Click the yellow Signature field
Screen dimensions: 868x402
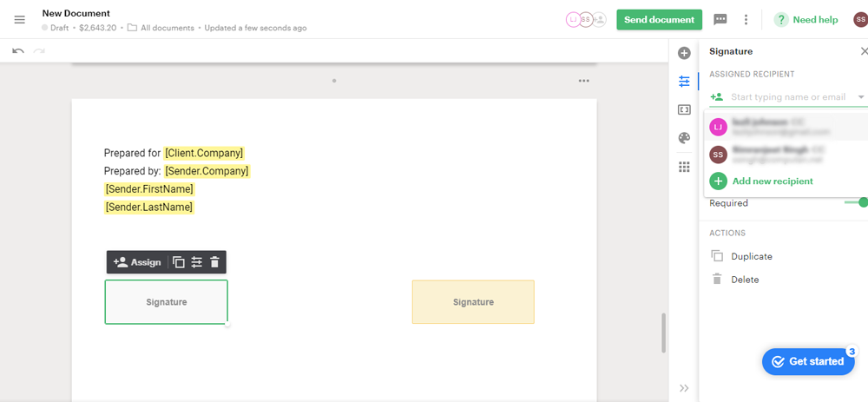coord(473,302)
